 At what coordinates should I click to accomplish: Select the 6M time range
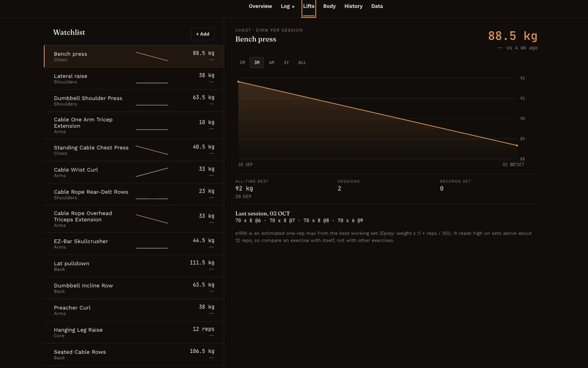[272, 63]
